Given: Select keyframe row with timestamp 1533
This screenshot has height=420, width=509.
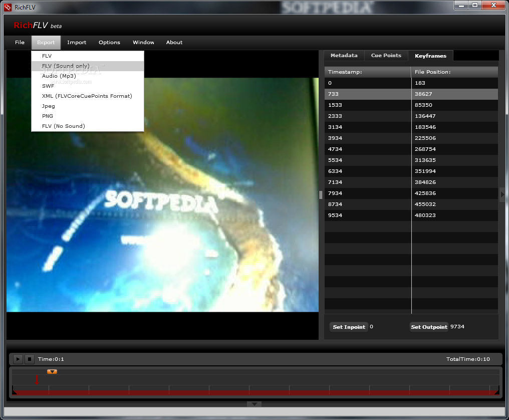Looking at the screenshot, I should (411, 105).
